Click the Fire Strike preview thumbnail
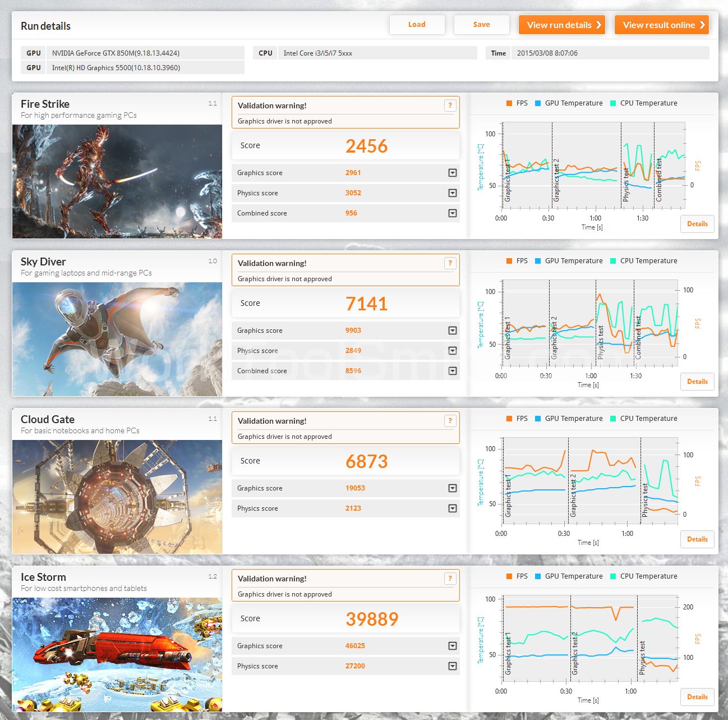This screenshot has height=720, width=728. (x=117, y=181)
